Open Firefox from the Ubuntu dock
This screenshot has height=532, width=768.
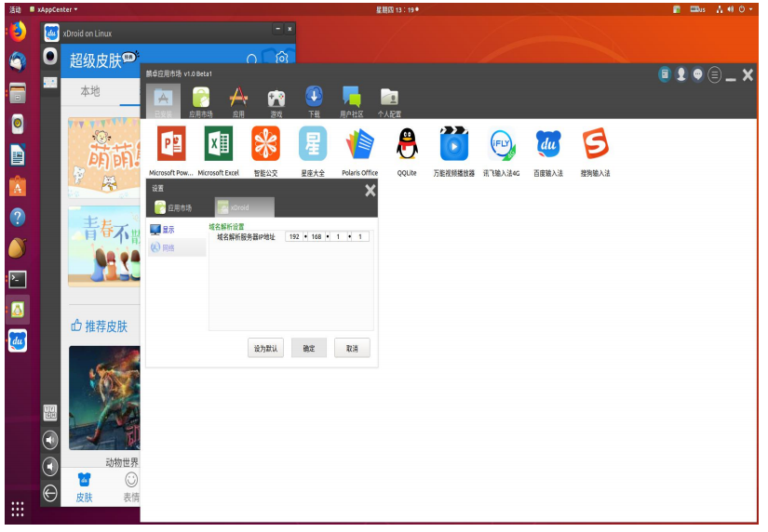(x=18, y=32)
